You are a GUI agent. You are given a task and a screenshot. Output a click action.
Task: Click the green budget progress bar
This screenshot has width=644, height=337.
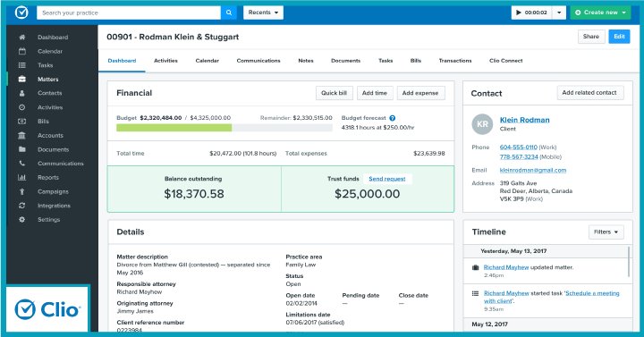tap(174, 128)
